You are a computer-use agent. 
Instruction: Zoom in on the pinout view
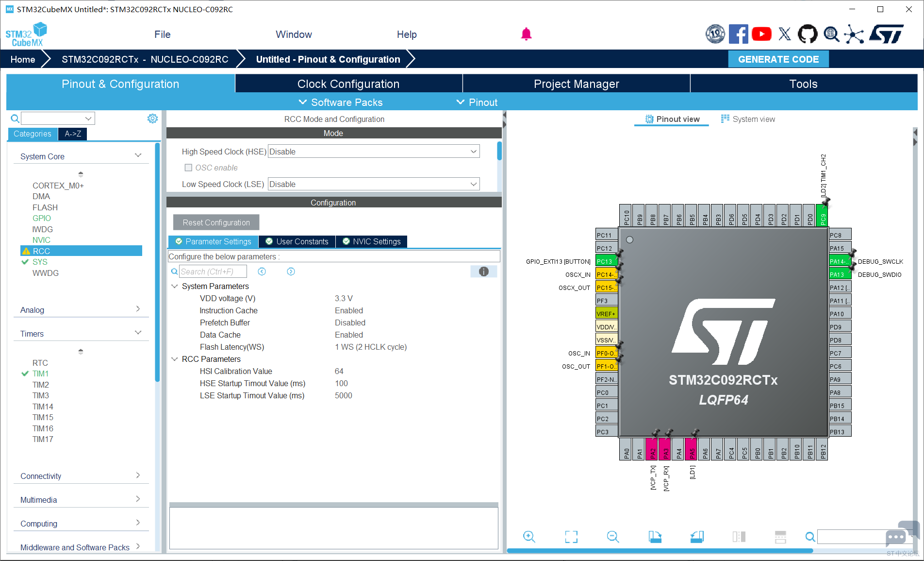pos(529,537)
